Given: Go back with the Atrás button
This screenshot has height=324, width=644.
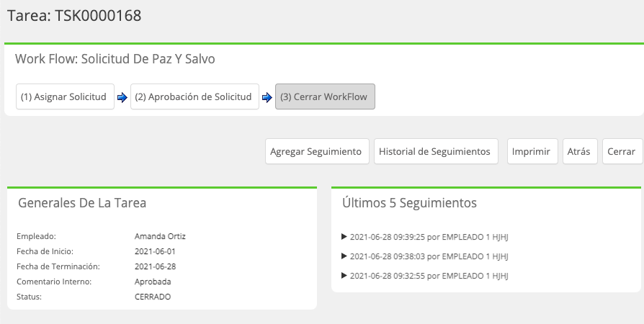Looking at the screenshot, I should pyautogui.click(x=580, y=151).
